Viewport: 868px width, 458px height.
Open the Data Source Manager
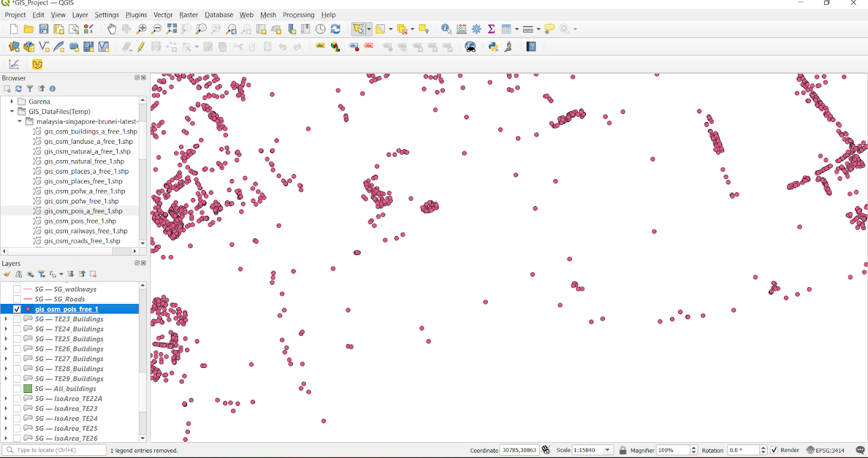pos(14,47)
